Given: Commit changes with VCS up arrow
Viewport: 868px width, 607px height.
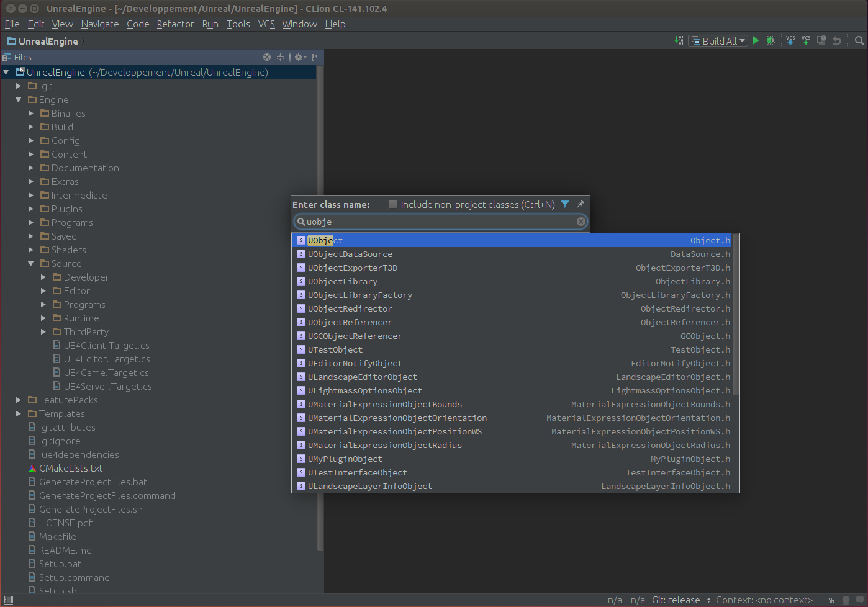Looking at the screenshot, I should (806, 40).
